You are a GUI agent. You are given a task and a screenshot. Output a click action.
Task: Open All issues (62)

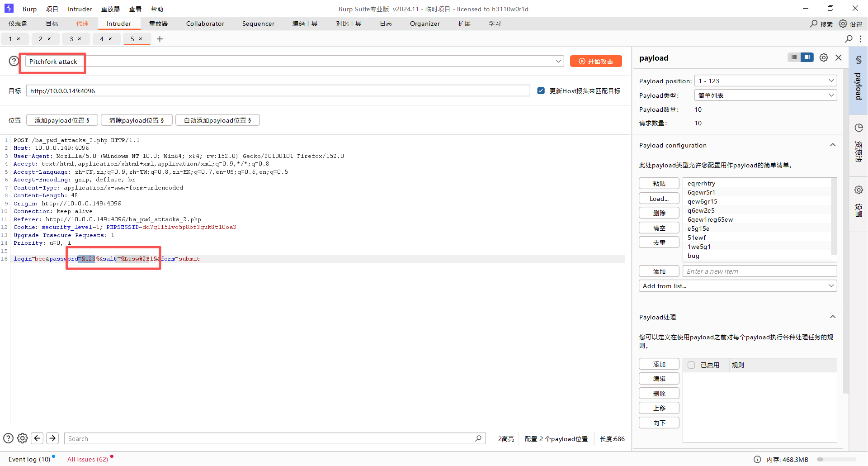tap(88, 459)
